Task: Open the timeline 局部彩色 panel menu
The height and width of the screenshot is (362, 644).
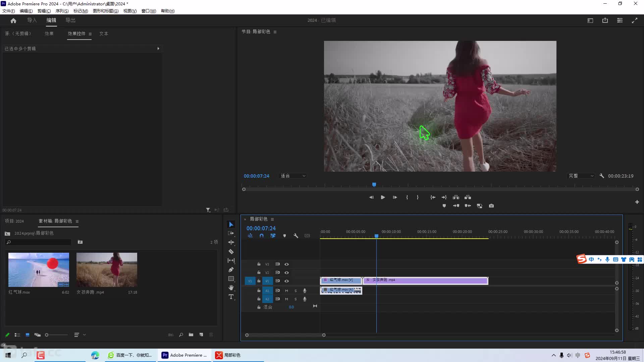Action: (272, 219)
